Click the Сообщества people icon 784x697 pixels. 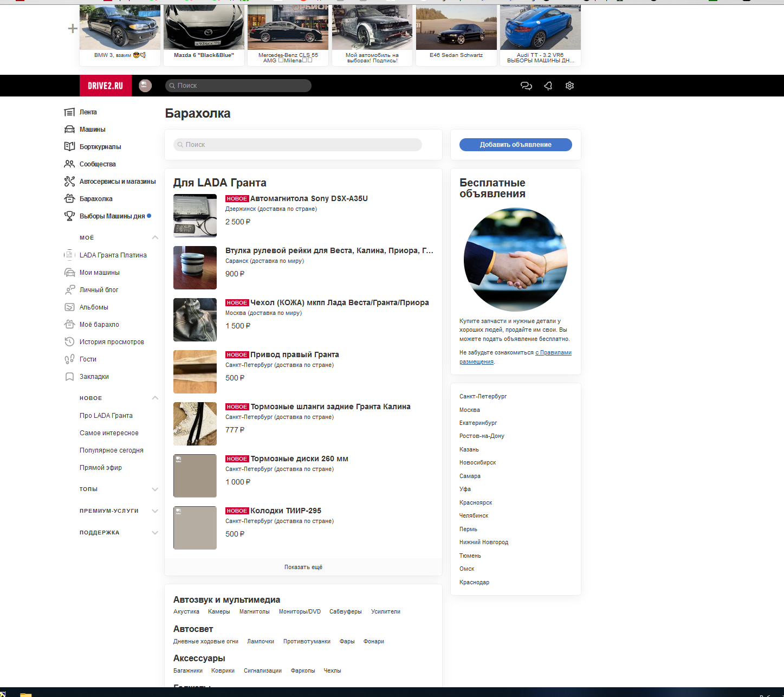69,164
